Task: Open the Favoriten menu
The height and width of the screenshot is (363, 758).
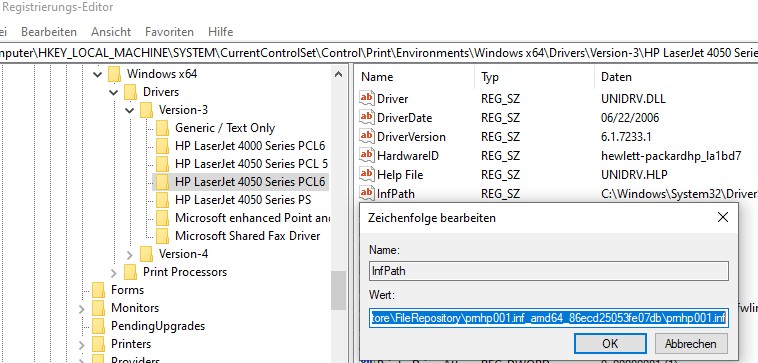Action: click(169, 32)
